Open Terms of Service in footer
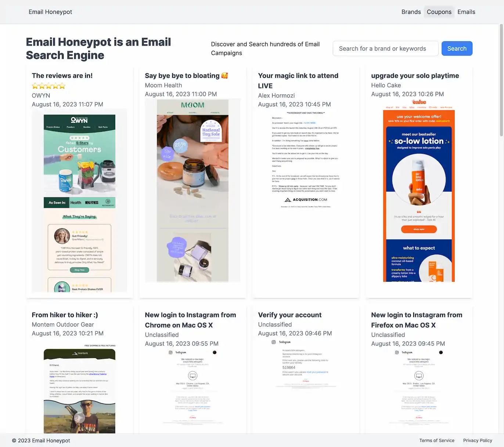 (436, 440)
